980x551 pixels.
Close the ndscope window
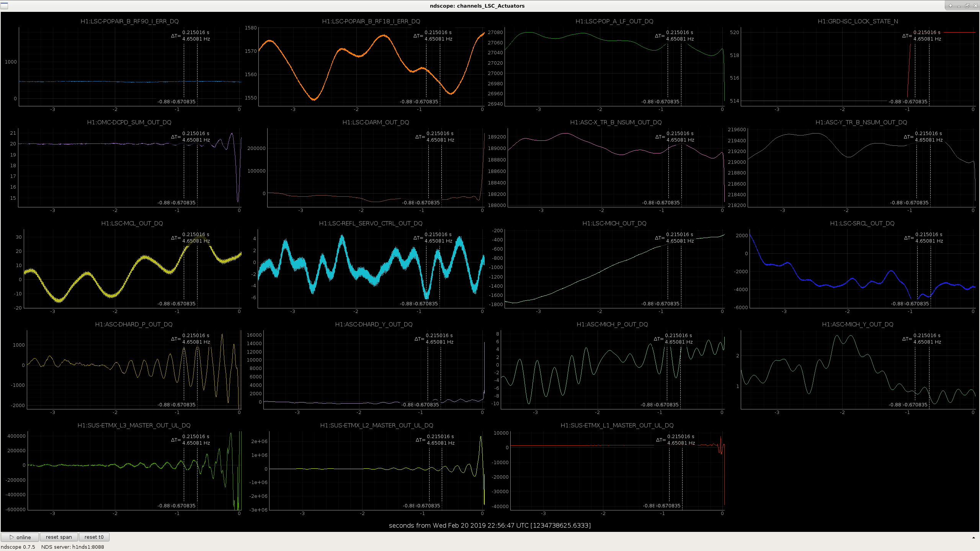click(x=975, y=6)
